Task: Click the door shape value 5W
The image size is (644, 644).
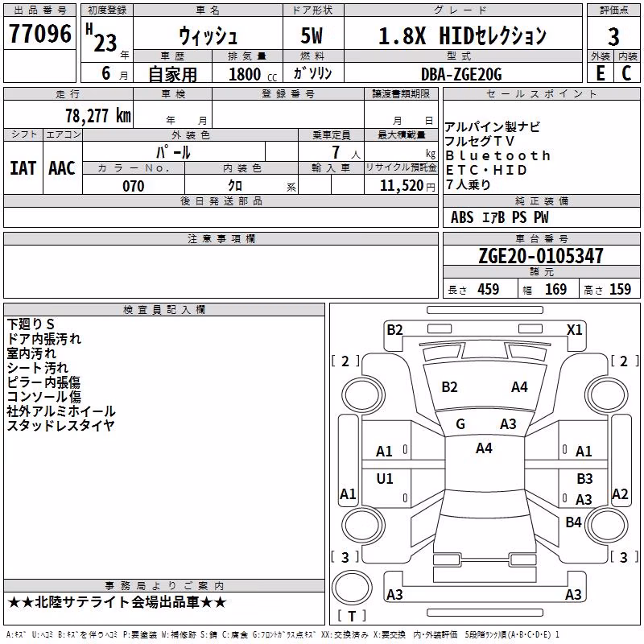Action: point(312,35)
